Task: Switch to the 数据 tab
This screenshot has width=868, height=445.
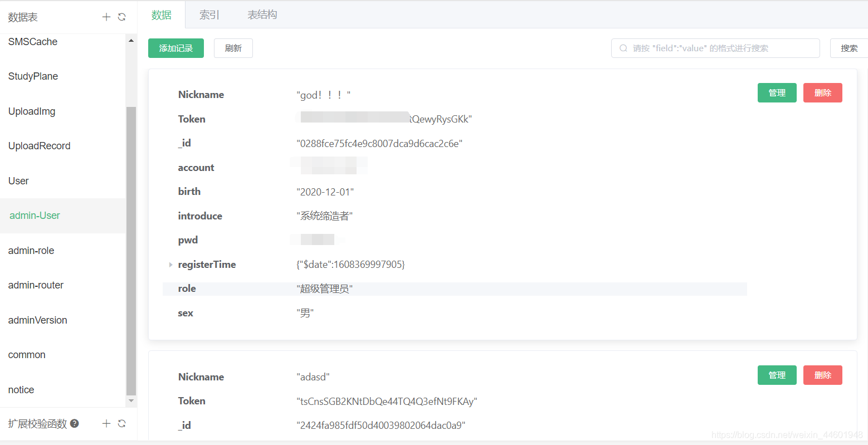Action: pos(162,14)
